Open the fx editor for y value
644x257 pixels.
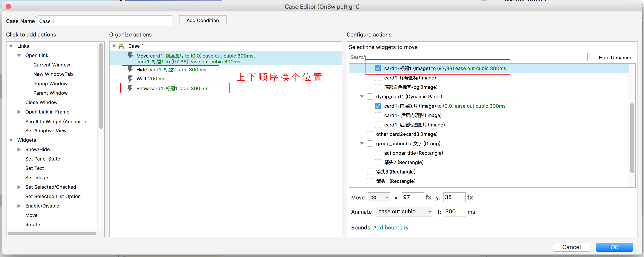point(470,197)
